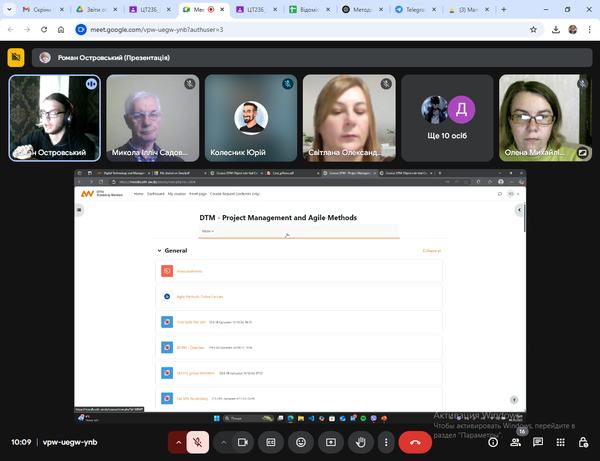
Task: Expand camera video settings arrow
Action: (221, 441)
